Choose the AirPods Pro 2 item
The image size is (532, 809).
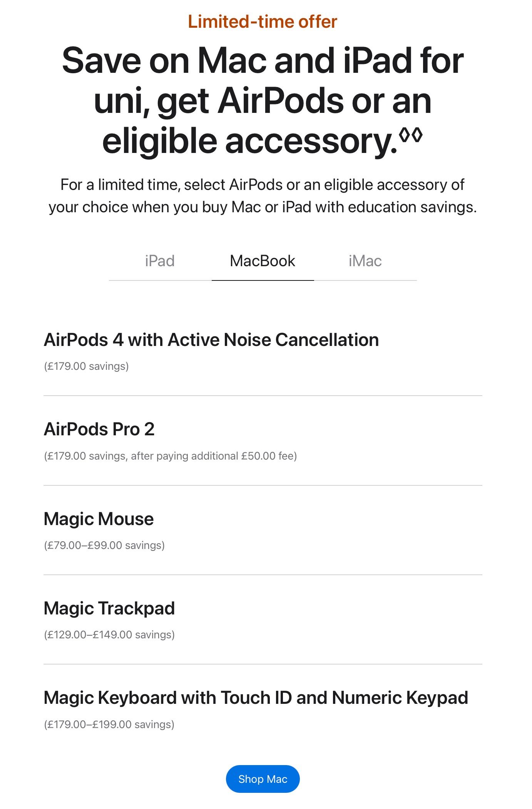99,429
